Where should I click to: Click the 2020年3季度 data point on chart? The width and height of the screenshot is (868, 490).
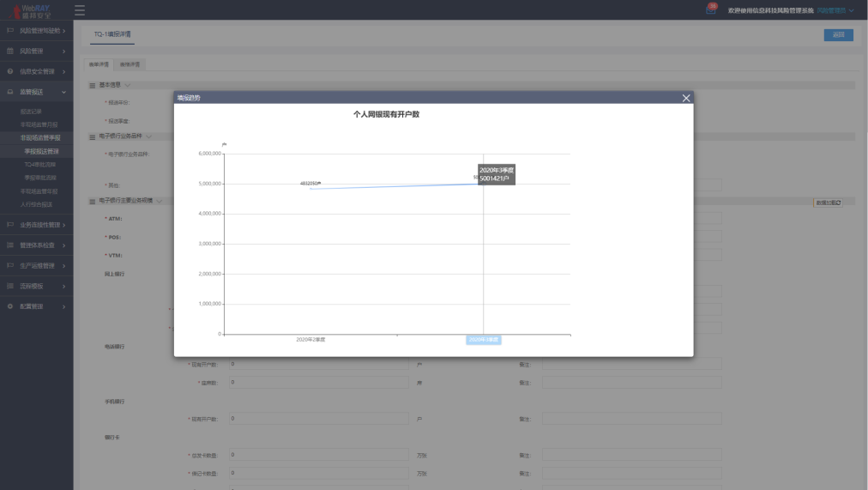pyautogui.click(x=483, y=184)
